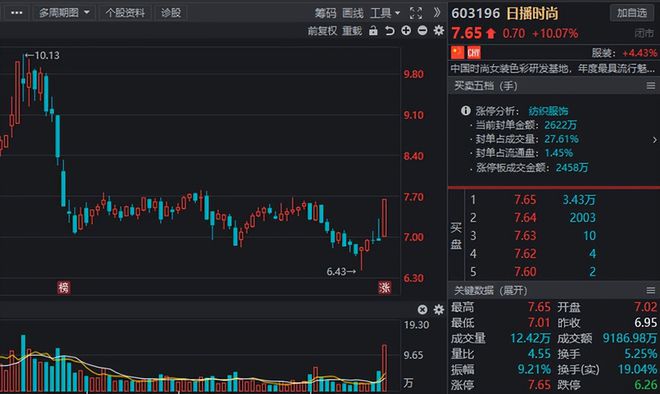The width and height of the screenshot is (660, 394).
Task: Select buy level 2 price 7.64
Action: [x=525, y=218]
